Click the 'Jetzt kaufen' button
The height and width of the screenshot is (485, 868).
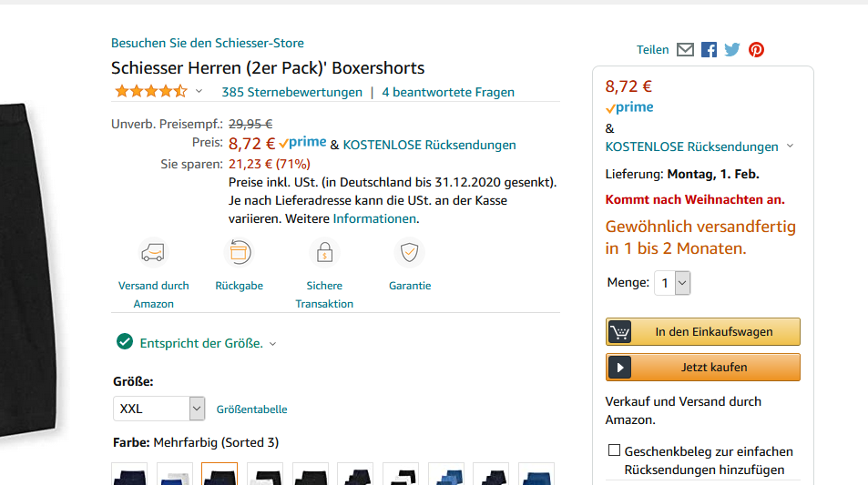click(x=702, y=368)
